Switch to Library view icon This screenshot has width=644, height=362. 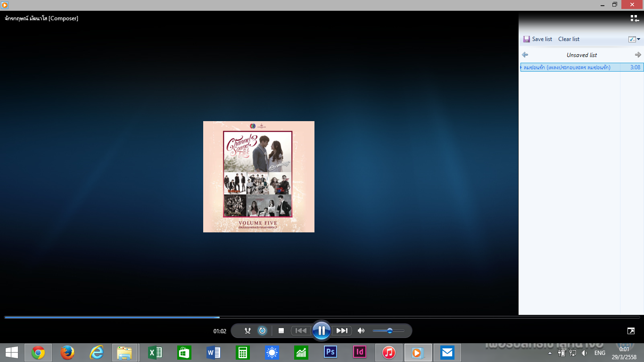[635, 18]
